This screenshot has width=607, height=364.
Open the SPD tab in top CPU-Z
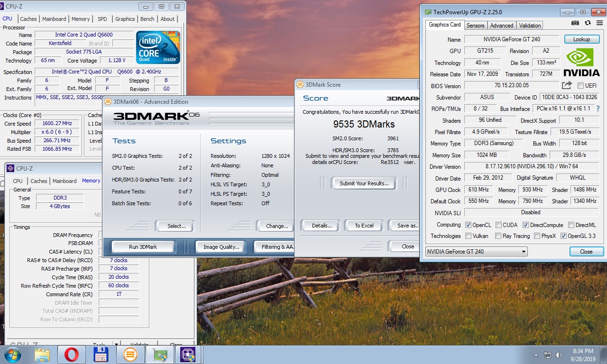click(x=102, y=19)
